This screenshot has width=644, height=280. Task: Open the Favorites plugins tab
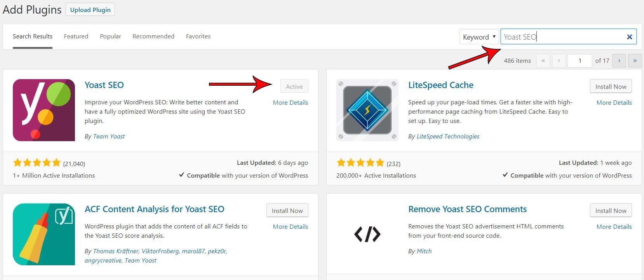click(x=198, y=36)
